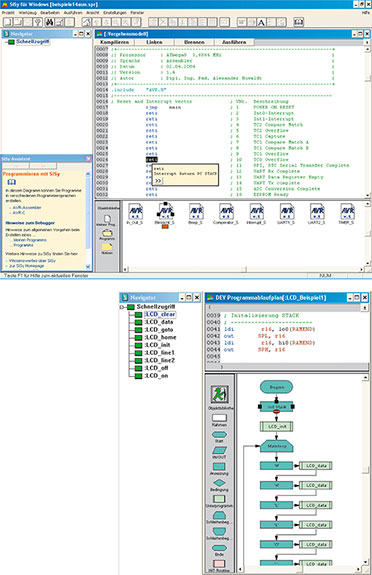Close the SiSy Assistent panel
This screenshot has width=372, height=575.
point(88,158)
